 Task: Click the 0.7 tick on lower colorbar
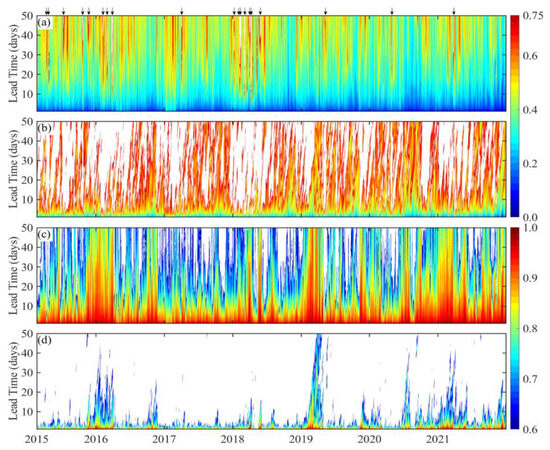[530, 379]
